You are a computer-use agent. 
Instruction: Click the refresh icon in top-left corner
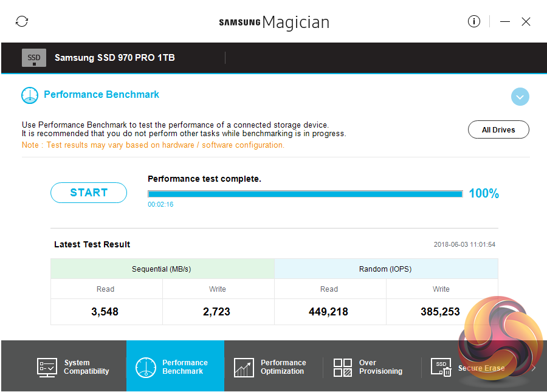click(x=22, y=22)
